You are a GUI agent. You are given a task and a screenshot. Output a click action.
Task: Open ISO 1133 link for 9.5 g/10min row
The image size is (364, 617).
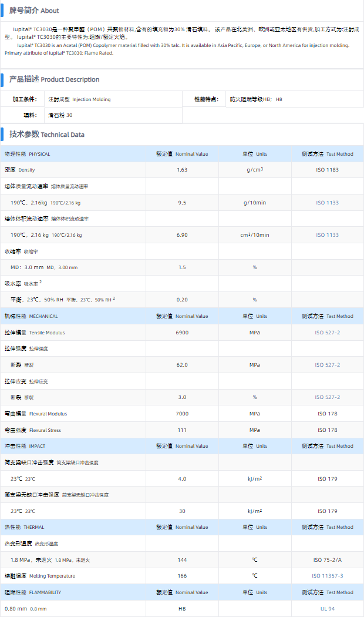pos(327,203)
